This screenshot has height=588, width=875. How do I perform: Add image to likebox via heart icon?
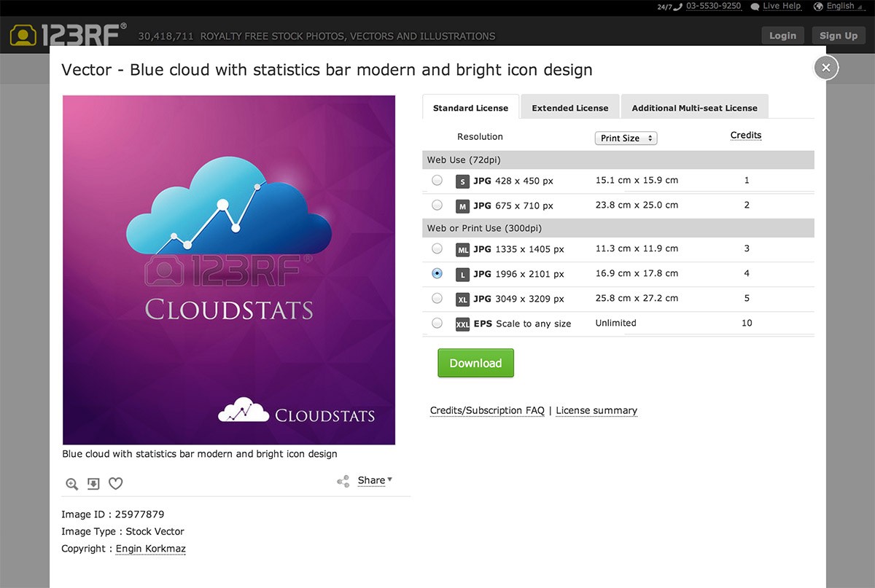click(115, 484)
